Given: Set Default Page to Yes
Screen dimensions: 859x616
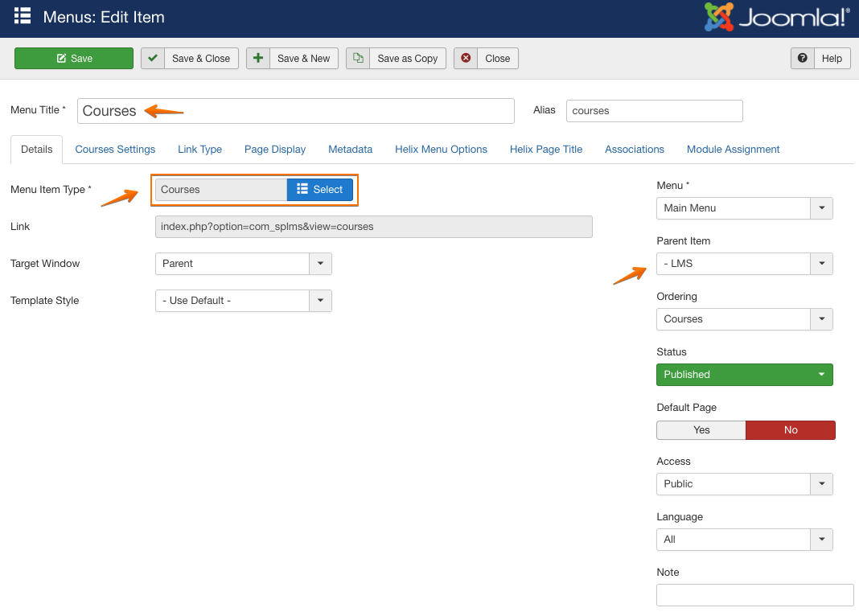Looking at the screenshot, I should [701, 430].
